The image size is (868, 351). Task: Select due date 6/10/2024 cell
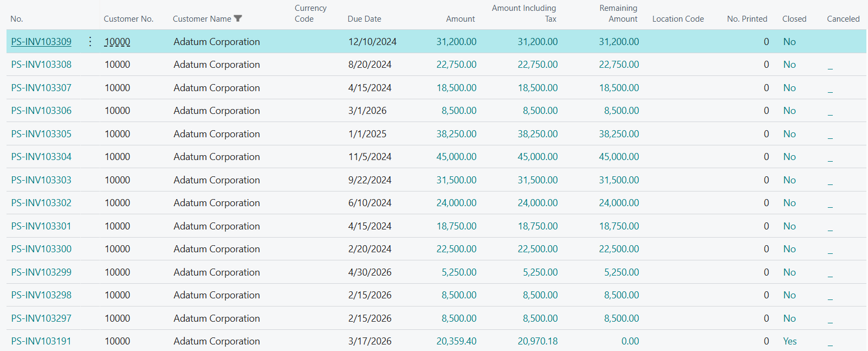click(370, 203)
